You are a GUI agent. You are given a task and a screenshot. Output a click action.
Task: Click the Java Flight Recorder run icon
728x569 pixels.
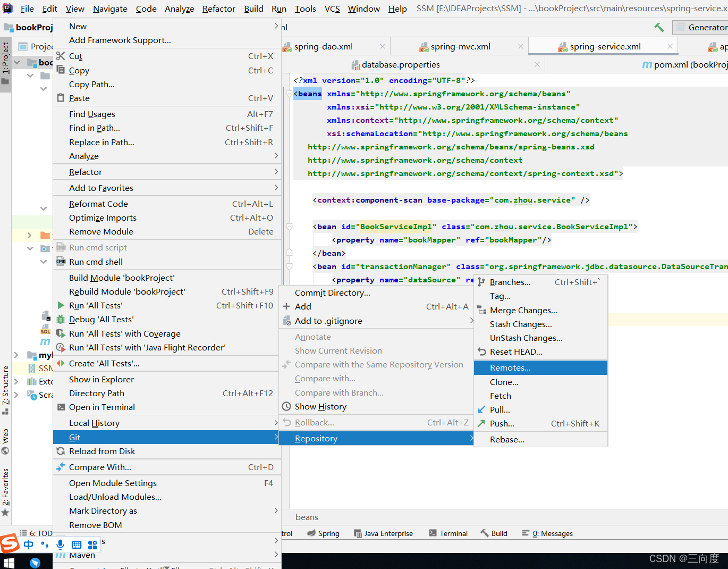click(x=61, y=347)
